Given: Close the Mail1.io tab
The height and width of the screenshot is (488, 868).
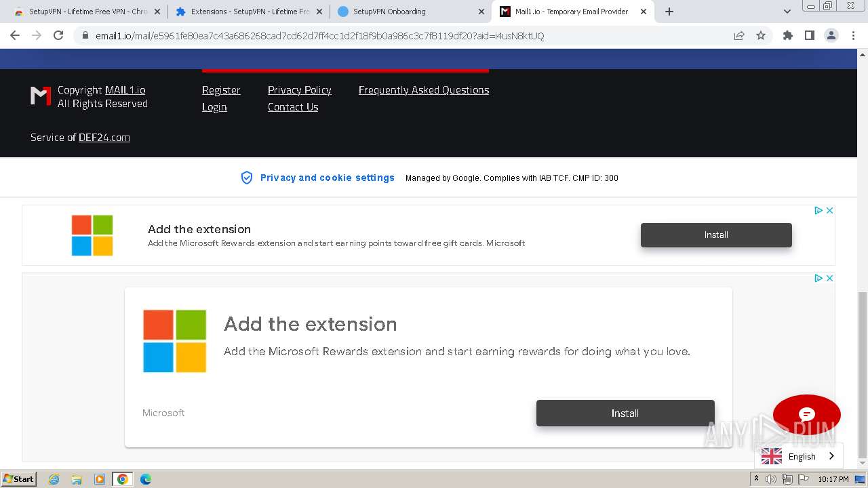Looking at the screenshot, I should 644,12.
